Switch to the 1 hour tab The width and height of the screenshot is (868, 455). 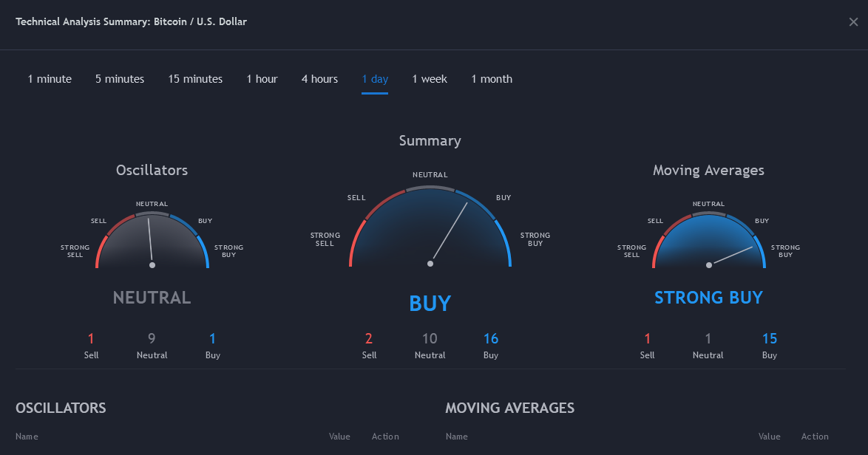tap(262, 79)
